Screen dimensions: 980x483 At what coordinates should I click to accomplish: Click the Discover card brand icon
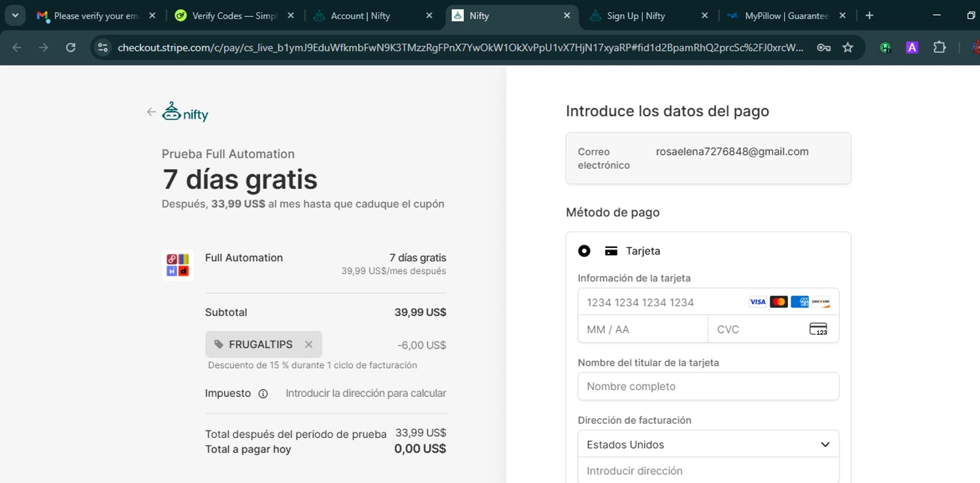tap(821, 302)
